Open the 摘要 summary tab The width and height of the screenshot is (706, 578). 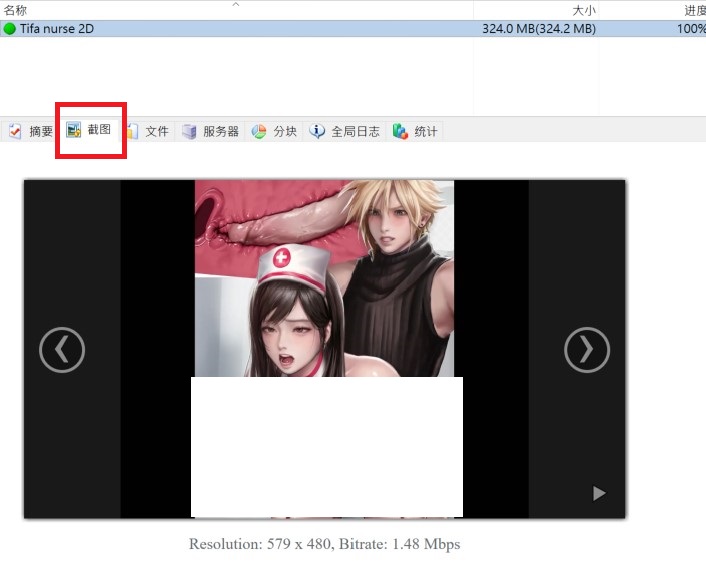(x=31, y=131)
